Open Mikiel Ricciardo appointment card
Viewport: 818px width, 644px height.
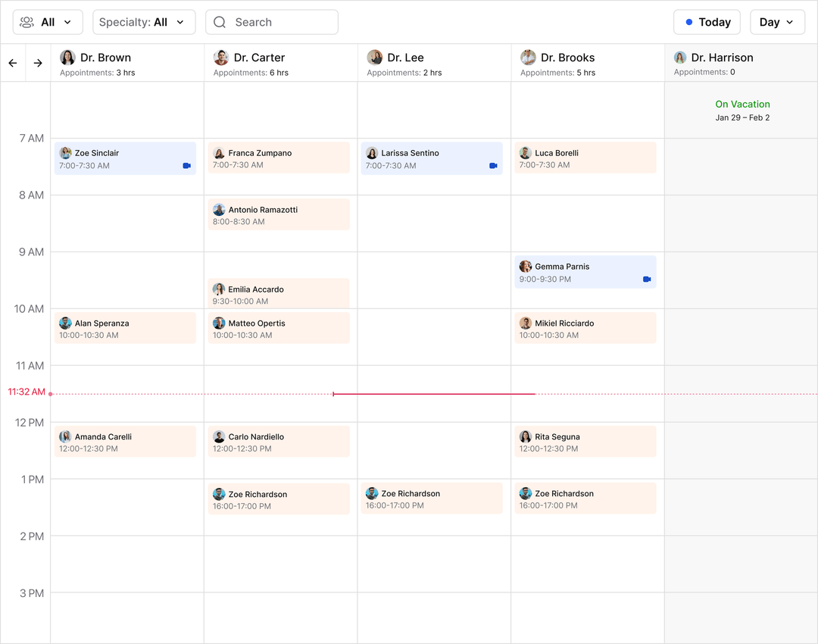[585, 328]
